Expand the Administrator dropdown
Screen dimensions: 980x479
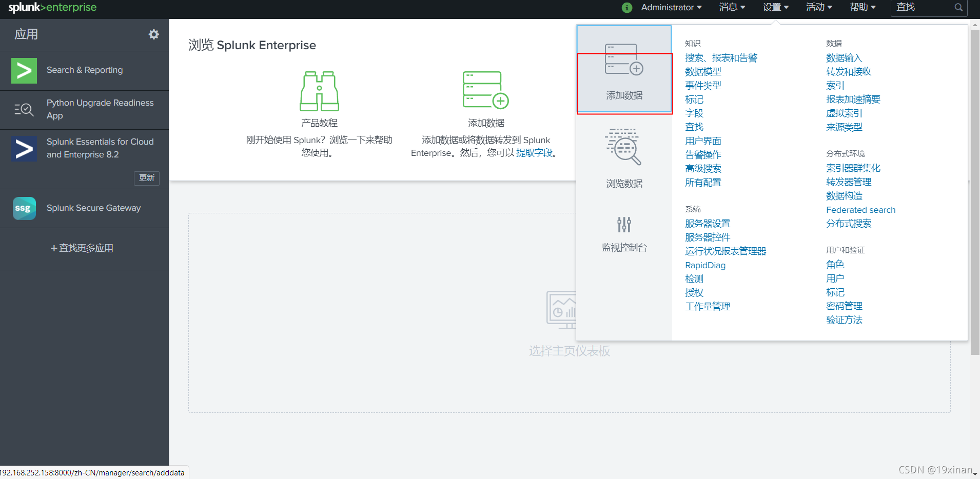(671, 7)
